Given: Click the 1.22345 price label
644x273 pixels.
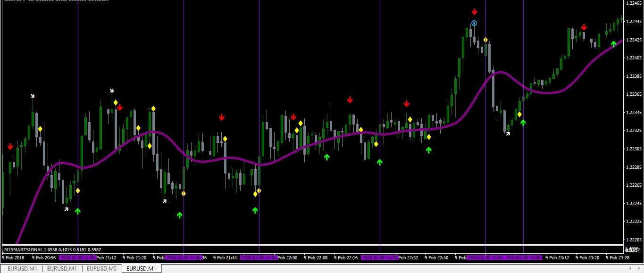Looking at the screenshot, I should pos(634,112).
